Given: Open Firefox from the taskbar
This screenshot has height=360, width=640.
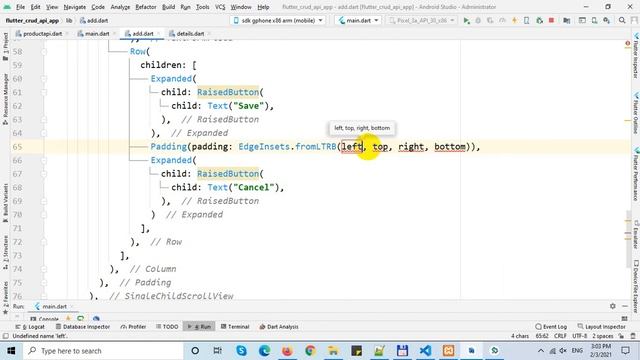Looking at the screenshot, I should pos(287,351).
